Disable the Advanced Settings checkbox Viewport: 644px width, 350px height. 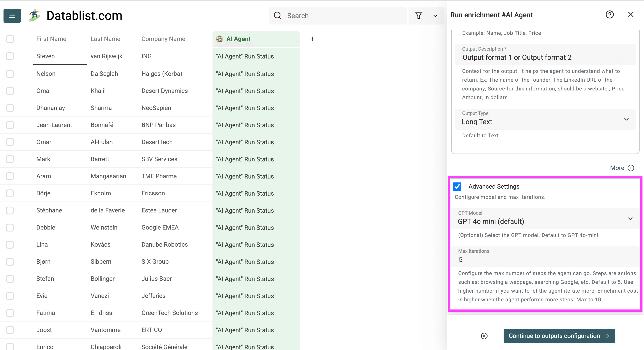click(x=457, y=187)
